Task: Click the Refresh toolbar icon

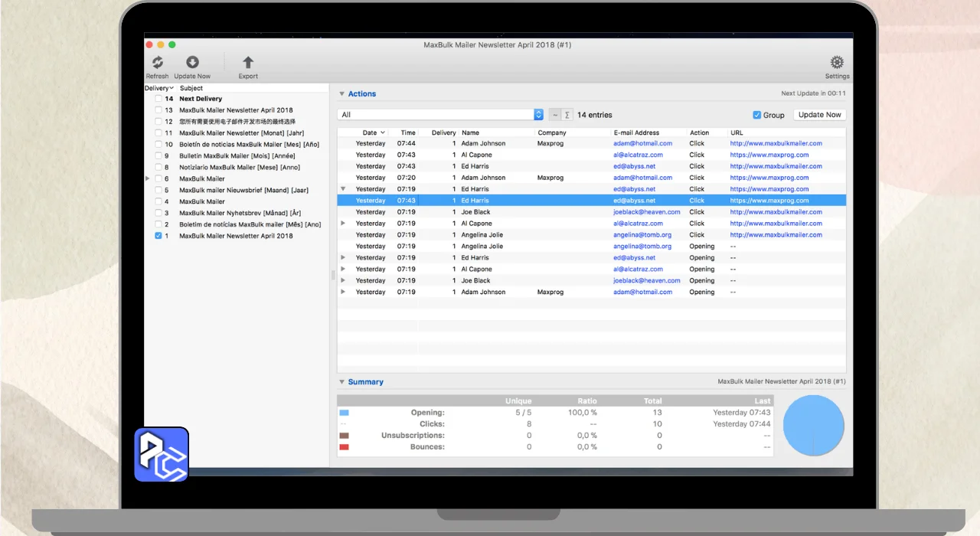Action: [x=157, y=63]
